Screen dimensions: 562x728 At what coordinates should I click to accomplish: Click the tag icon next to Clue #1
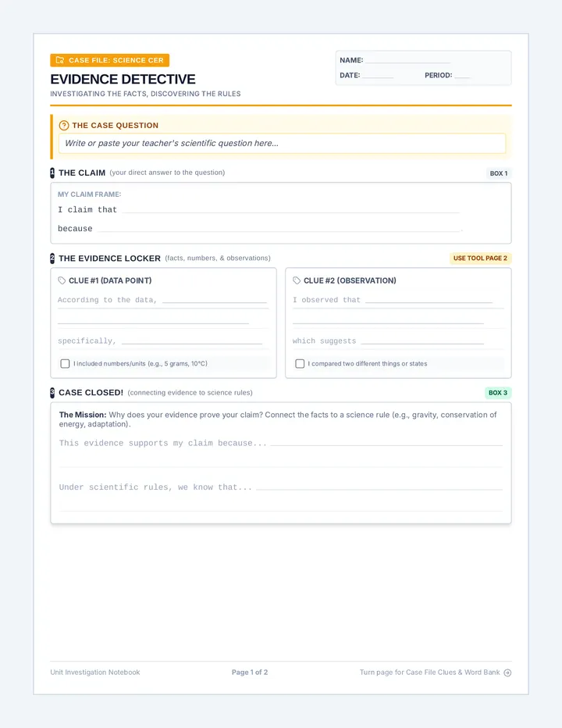62,280
